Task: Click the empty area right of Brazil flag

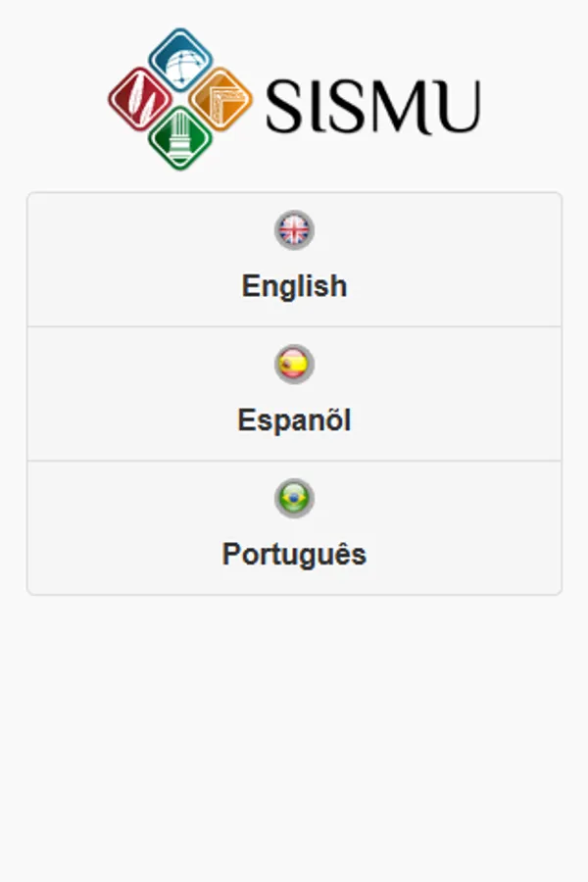Action: pyautogui.click(x=441, y=499)
